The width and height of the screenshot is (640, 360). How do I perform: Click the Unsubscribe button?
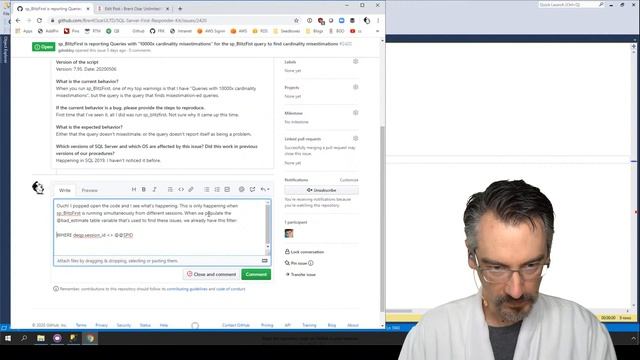point(322,190)
